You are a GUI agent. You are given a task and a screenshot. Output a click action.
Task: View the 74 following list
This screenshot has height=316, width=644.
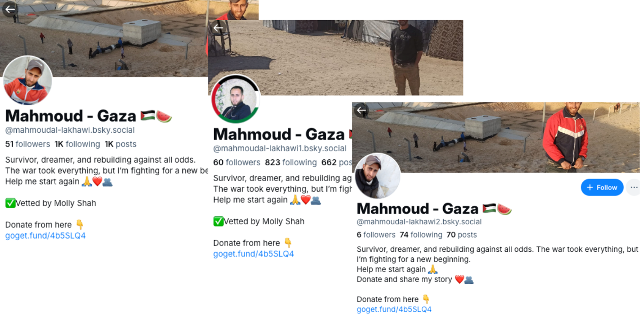pos(421,235)
